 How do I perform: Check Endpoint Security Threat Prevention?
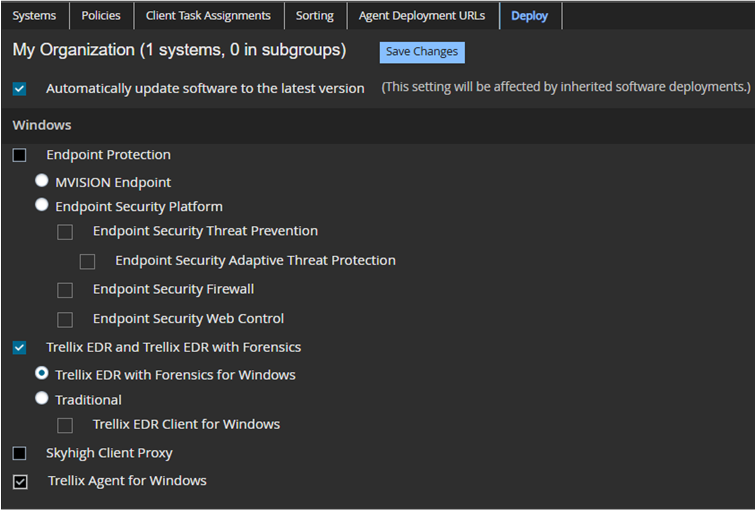tap(65, 232)
